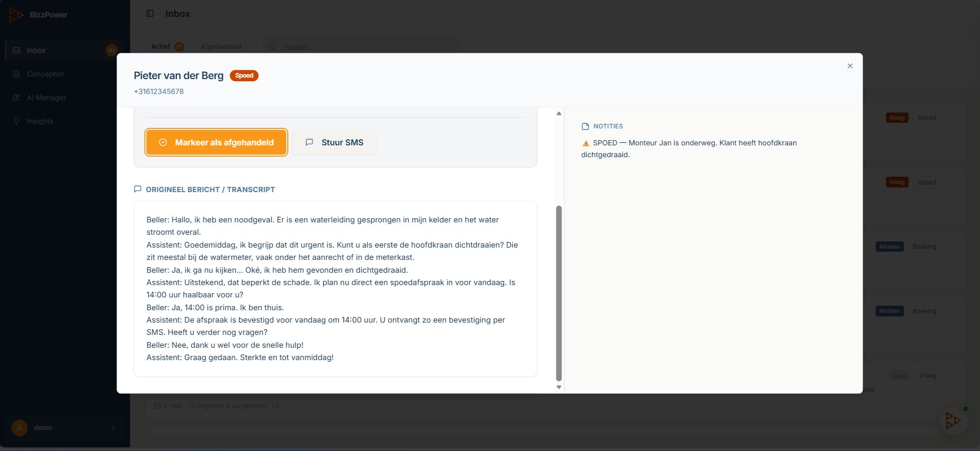This screenshot has width=980, height=451.
Task: Open Inbox in the sidebar
Action: [64, 50]
